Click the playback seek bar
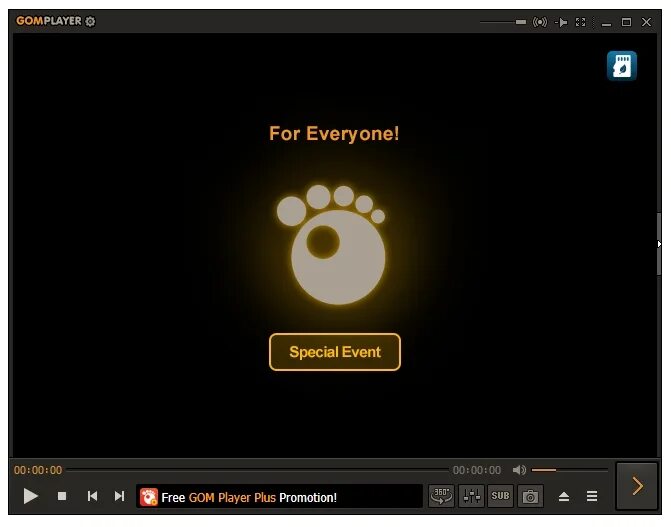Image resolution: width=671 pixels, height=527 pixels. click(x=258, y=470)
